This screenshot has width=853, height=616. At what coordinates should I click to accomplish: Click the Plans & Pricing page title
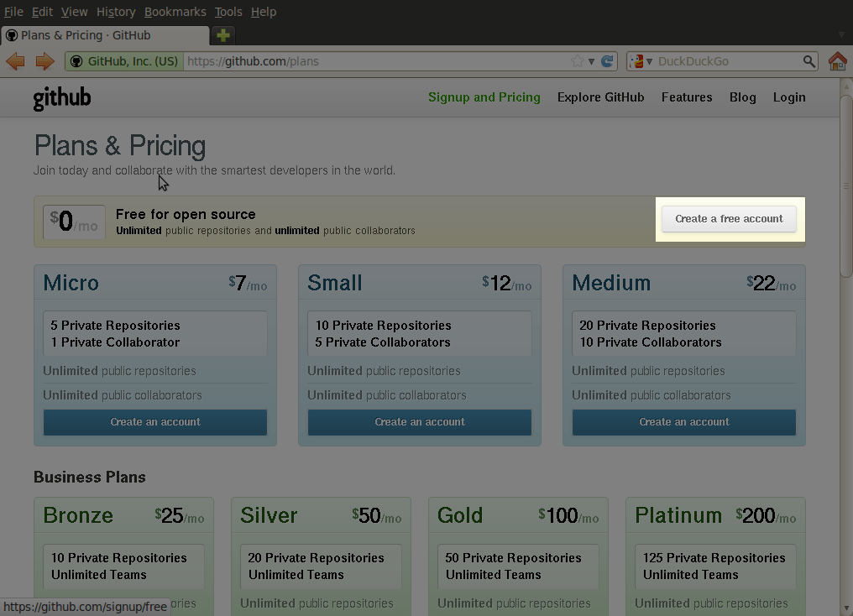click(x=120, y=146)
